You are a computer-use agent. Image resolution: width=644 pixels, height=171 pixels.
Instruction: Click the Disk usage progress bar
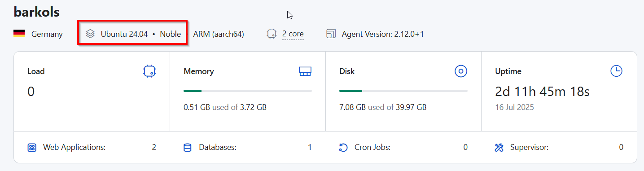click(403, 91)
